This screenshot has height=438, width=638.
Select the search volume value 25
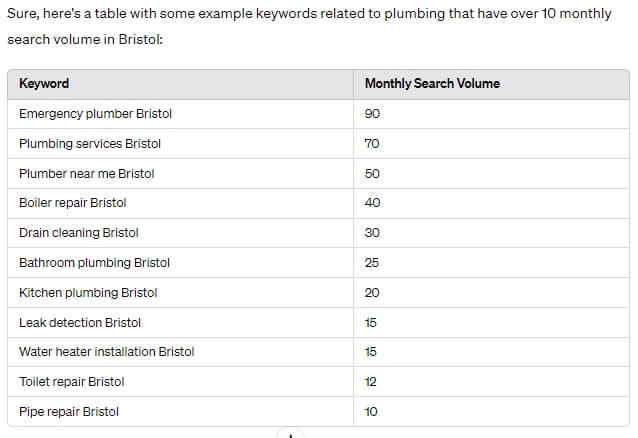(x=372, y=263)
